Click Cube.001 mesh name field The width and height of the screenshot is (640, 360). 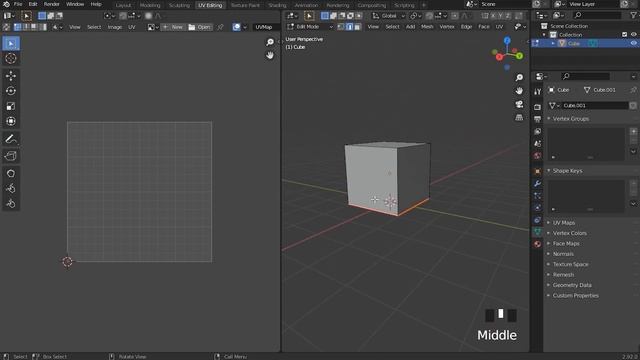595,106
